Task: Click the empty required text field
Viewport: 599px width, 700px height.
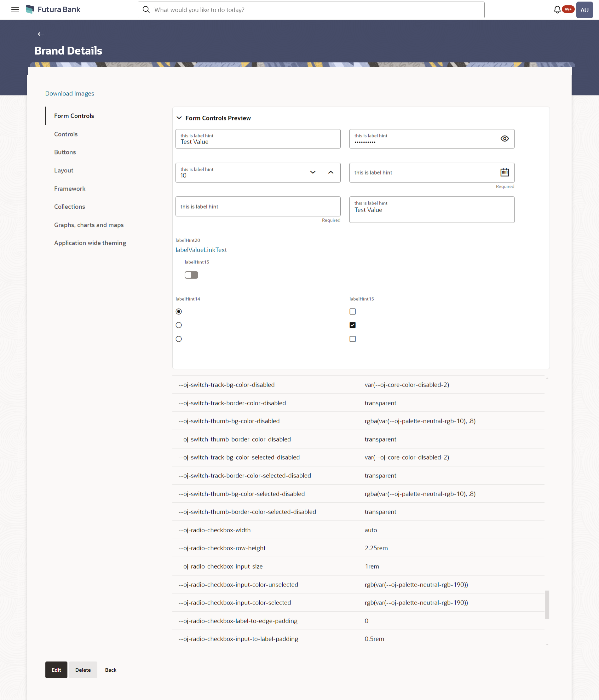Action: [258, 206]
